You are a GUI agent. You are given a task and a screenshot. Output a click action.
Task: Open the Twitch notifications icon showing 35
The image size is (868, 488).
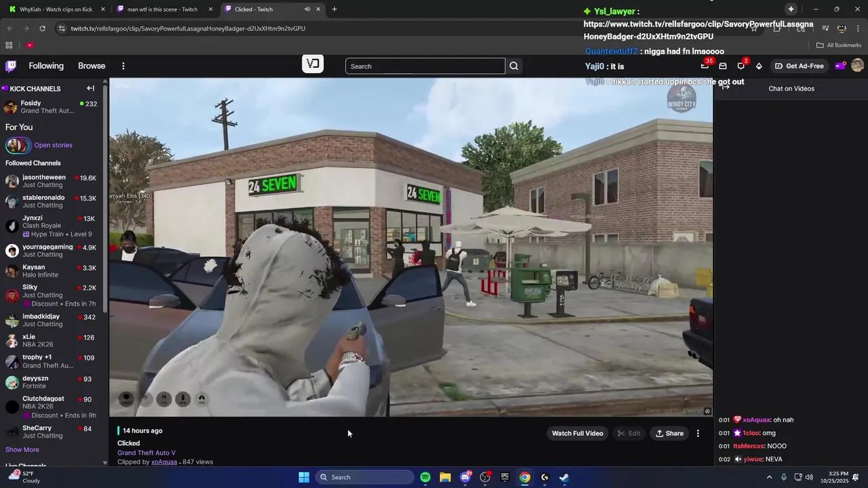[x=705, y=66]
